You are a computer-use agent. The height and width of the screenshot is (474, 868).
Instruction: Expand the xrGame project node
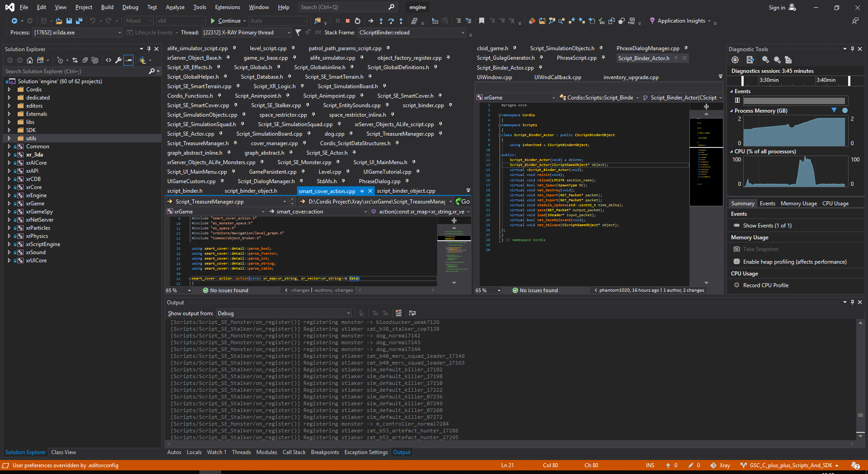point(9,204)
